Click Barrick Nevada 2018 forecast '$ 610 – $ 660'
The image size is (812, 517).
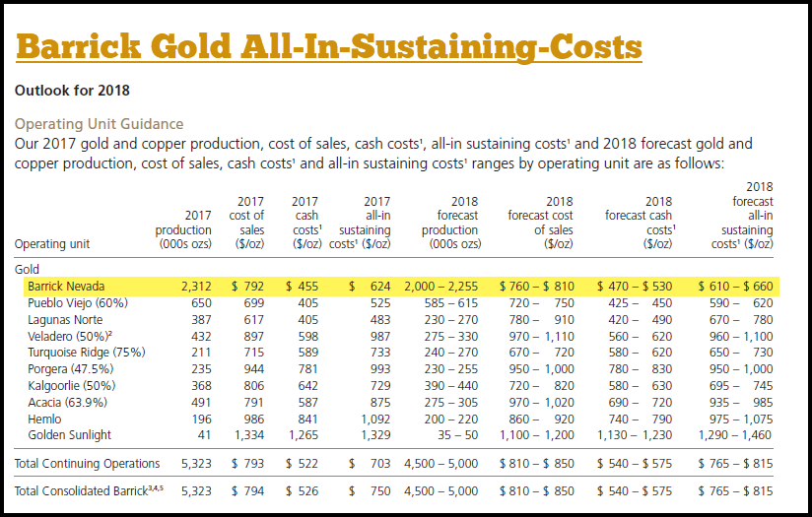tap(735, 287)
